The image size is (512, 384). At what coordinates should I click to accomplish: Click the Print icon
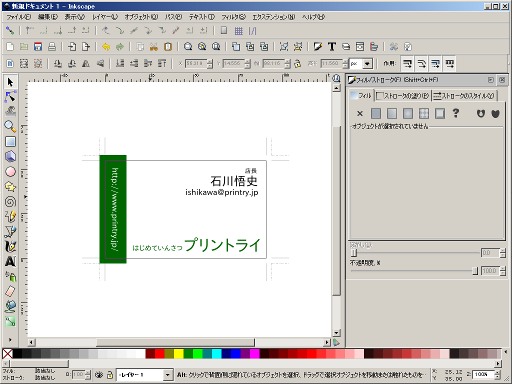52,47
